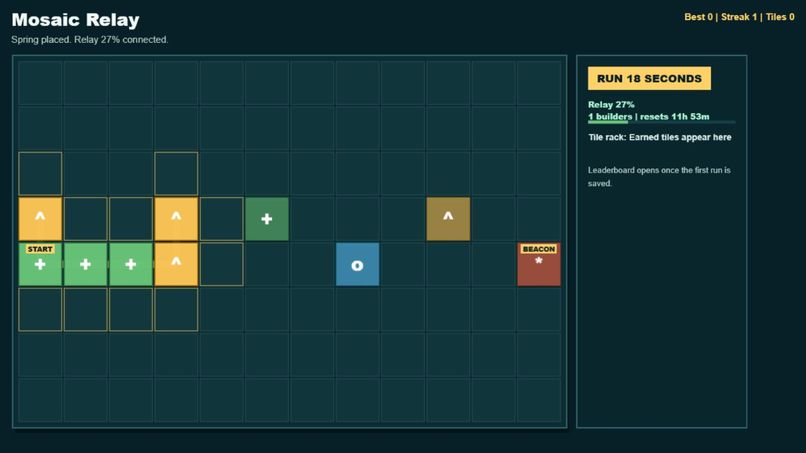Click '1 builders' text in side panel
This screenshot has width=806, height=453.
point(610,117)
